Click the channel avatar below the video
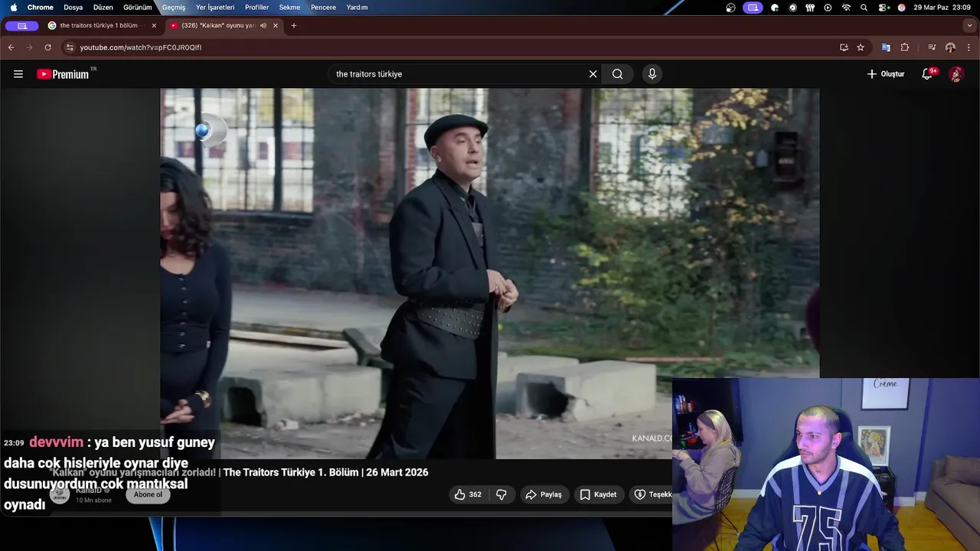980x551 pixels. [x=60, y=495]
